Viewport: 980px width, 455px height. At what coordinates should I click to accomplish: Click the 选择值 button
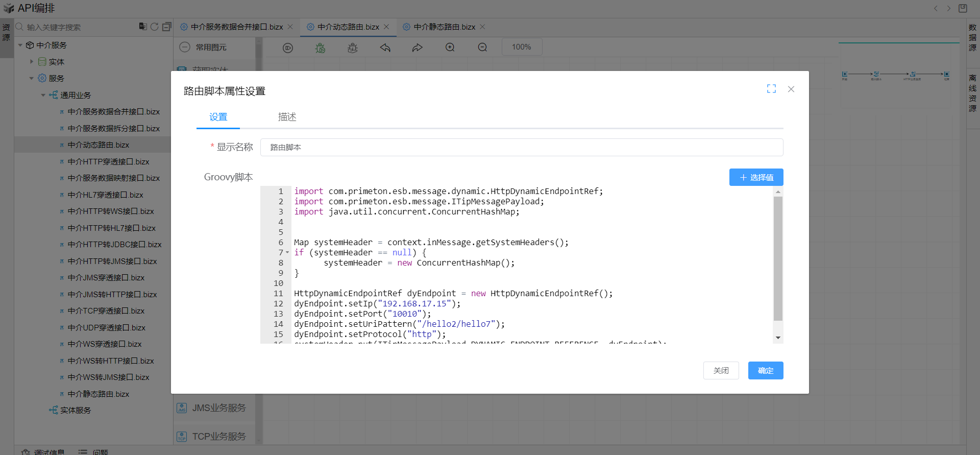tap(756, 177)
